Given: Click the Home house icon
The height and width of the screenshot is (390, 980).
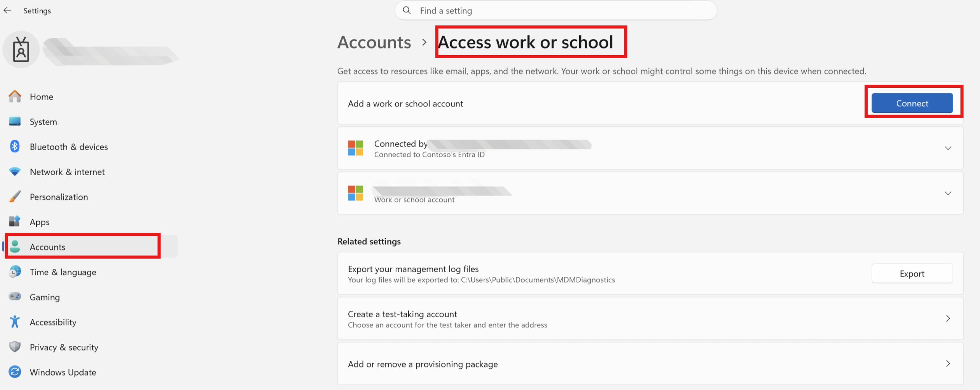Looking at the screenshot, I should (15, 96).
